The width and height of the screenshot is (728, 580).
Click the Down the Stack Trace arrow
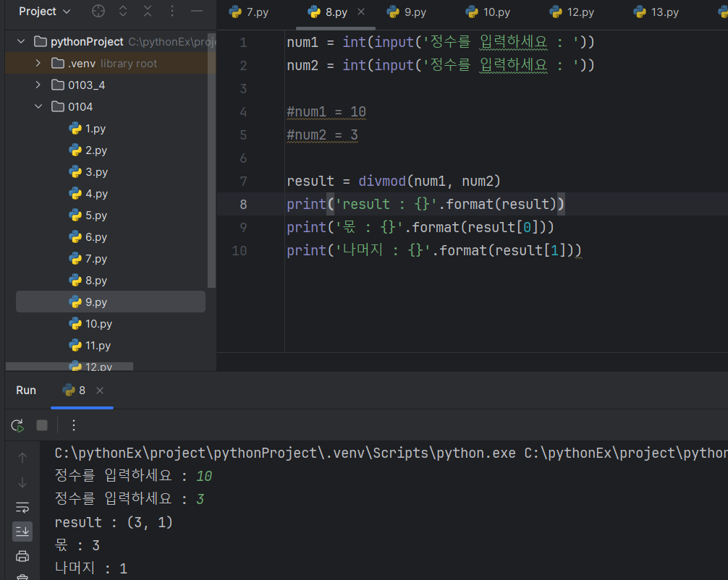click(22, 483)
